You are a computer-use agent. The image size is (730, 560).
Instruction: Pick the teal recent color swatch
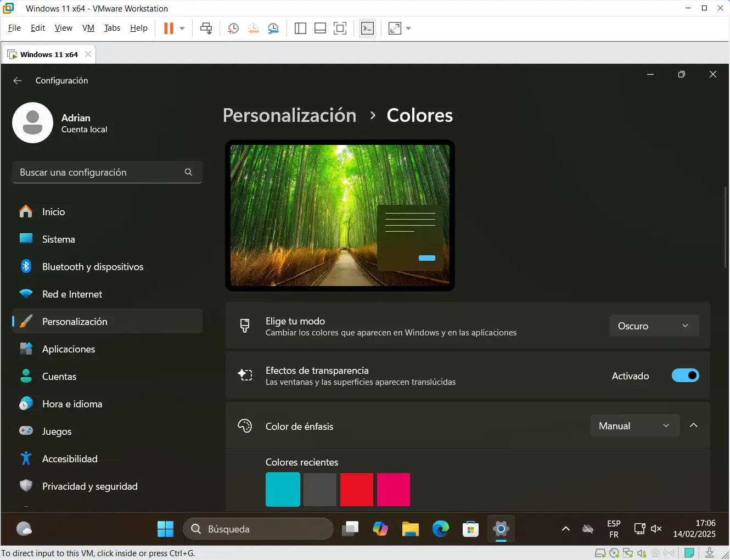pos(283,489)
